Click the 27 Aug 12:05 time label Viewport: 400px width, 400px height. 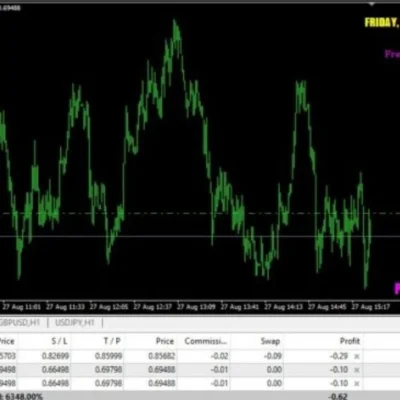click(109, 307)
